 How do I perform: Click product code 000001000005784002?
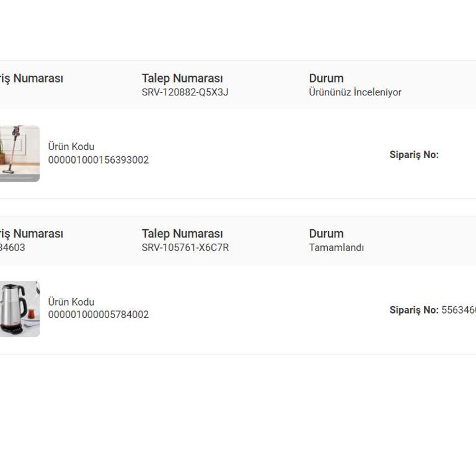pos(98,315)
